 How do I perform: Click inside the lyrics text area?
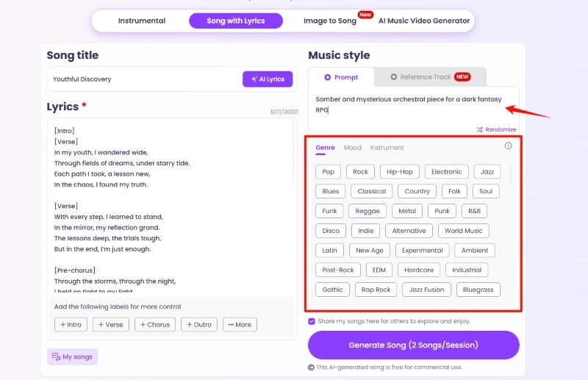(171, 206)
